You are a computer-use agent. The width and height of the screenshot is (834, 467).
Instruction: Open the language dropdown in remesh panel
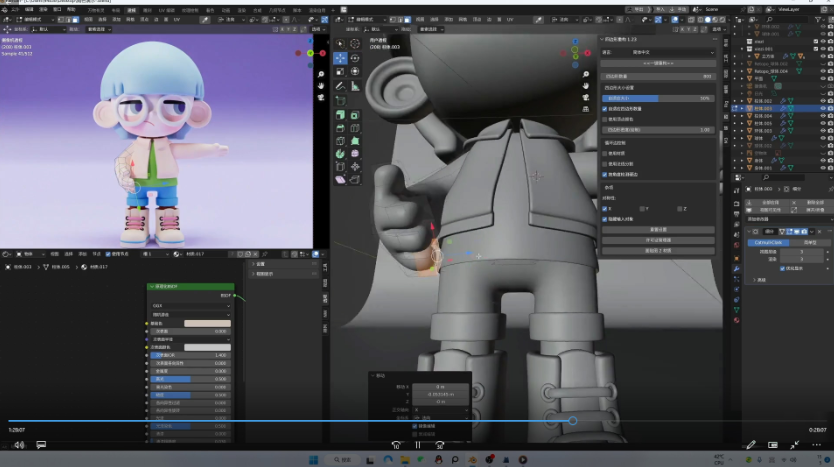pyautogui.click(x=673, y=52)
